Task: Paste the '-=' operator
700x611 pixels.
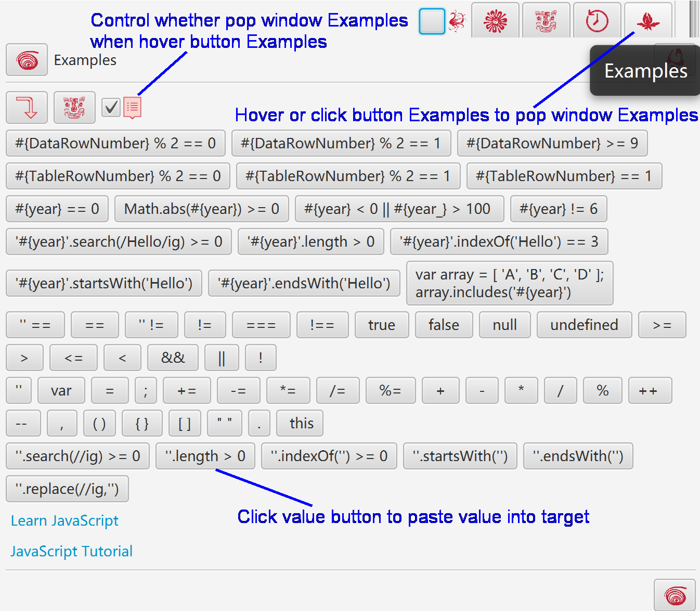Action: coord(238,390)
